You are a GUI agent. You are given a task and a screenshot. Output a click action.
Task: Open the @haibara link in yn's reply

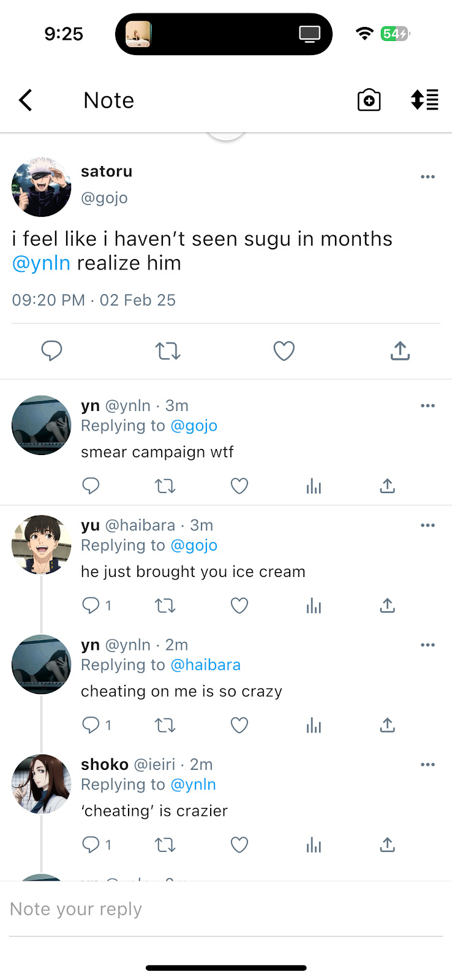[x=205, y=665]
